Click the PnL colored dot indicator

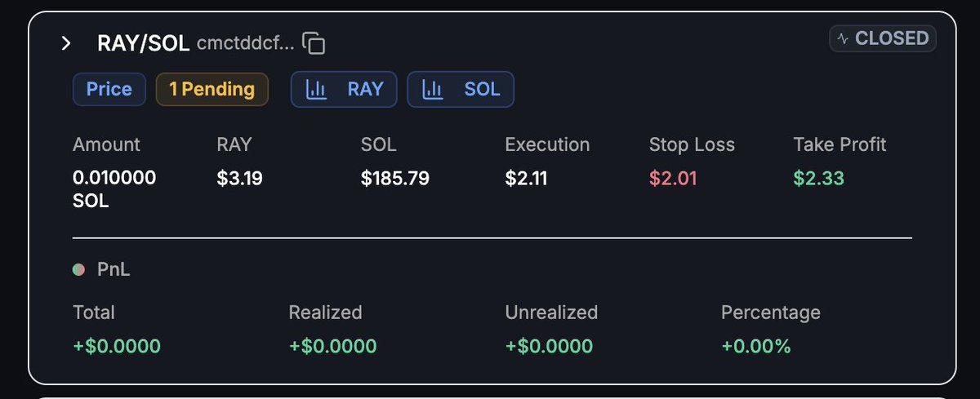coord(78,269)
